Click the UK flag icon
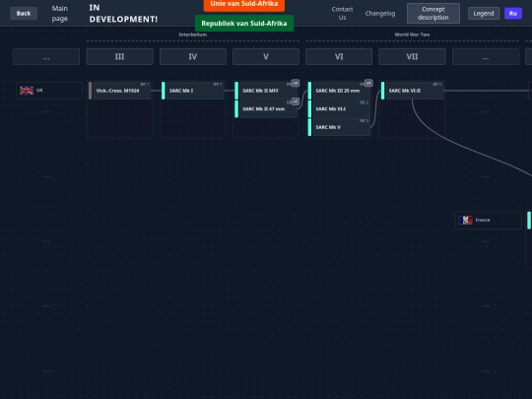The width and height of the screenshot is (532, 399). coord(27,91)
